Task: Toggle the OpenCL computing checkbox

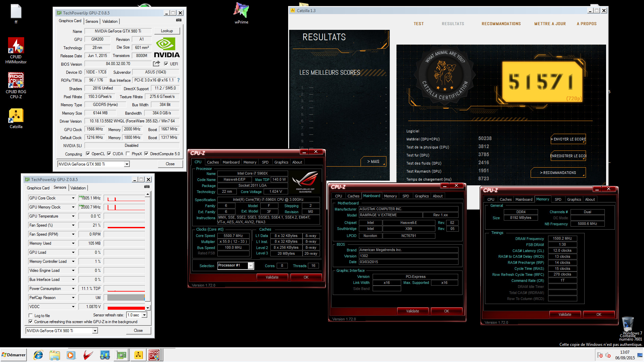Action: click(88, 154)
